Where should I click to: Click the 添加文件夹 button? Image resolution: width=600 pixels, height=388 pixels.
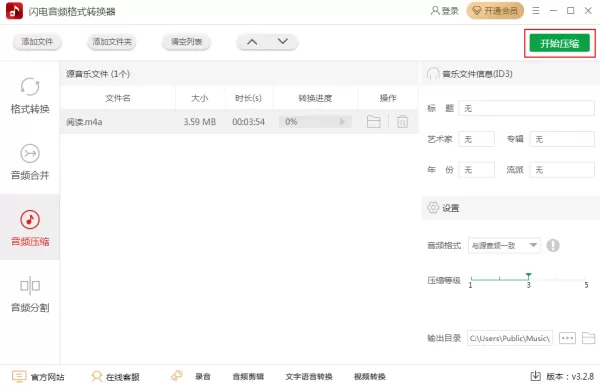112,42
